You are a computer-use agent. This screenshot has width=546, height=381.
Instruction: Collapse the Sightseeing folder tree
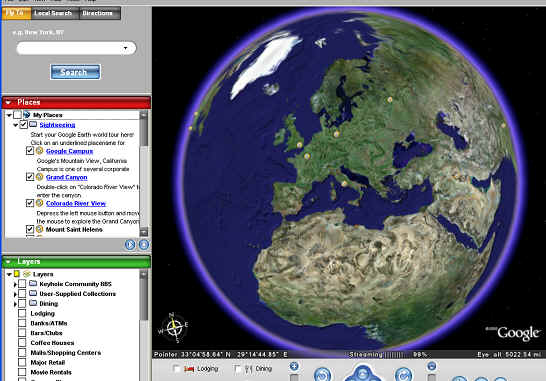(x=16, y=125)
